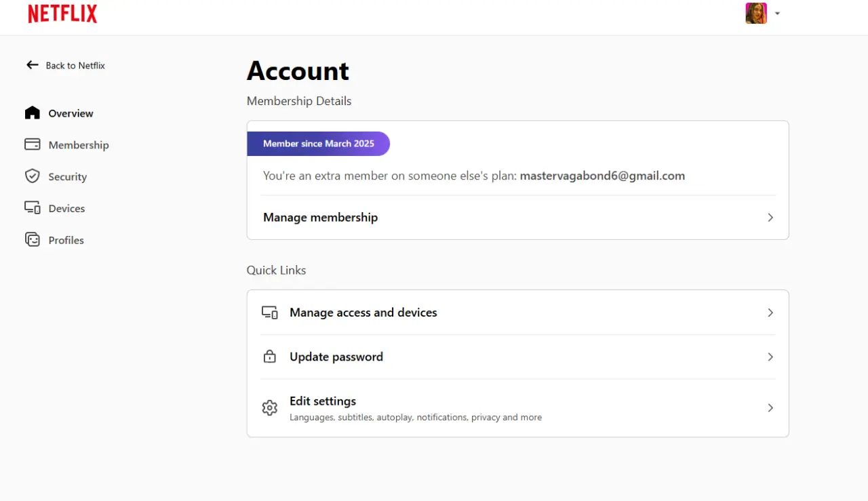Click the chevron on Manage access and devices
Viewport: 868px width, 501px height.
[x=770, y=313]
